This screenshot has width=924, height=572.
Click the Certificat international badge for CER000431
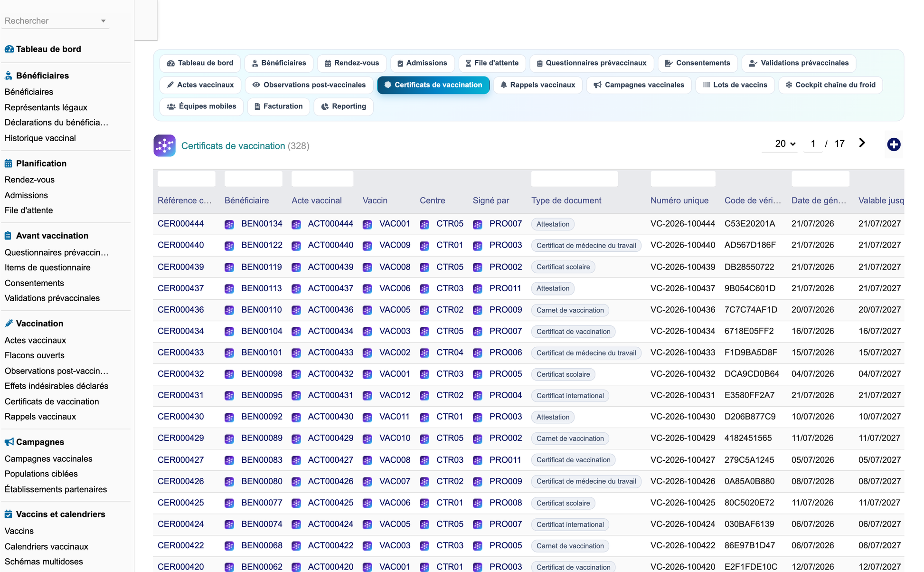[x=570, y=396]
